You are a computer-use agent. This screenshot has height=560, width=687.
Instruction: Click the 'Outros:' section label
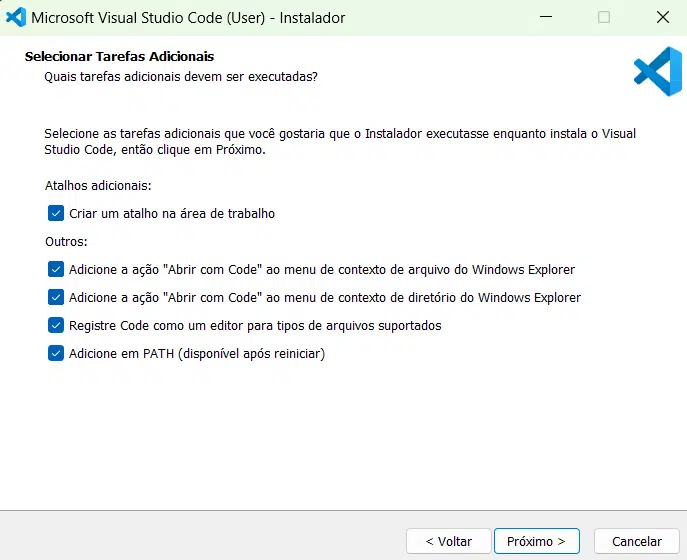tap(66, 242)
